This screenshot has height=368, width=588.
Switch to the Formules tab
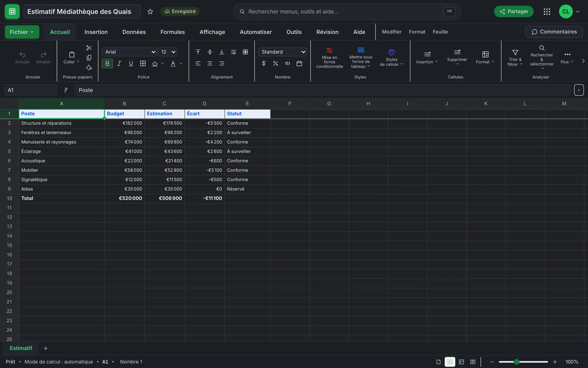coord(172,32)
